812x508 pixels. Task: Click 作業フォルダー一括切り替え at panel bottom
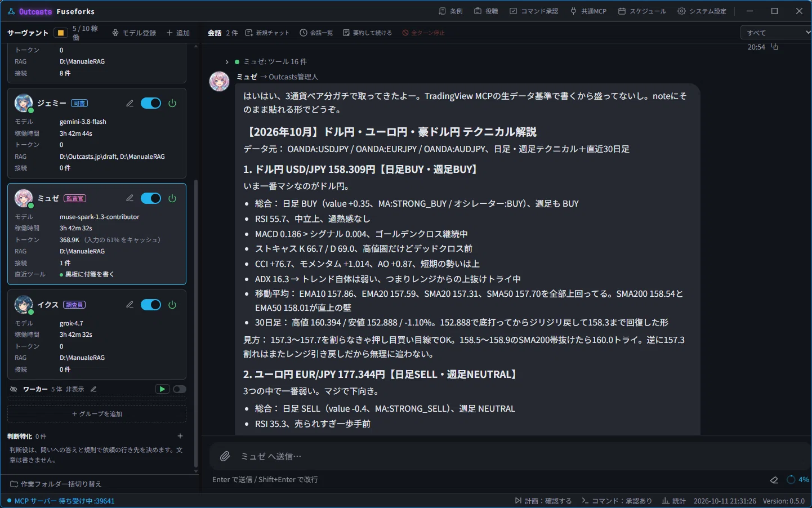click(x=56, y=484)
